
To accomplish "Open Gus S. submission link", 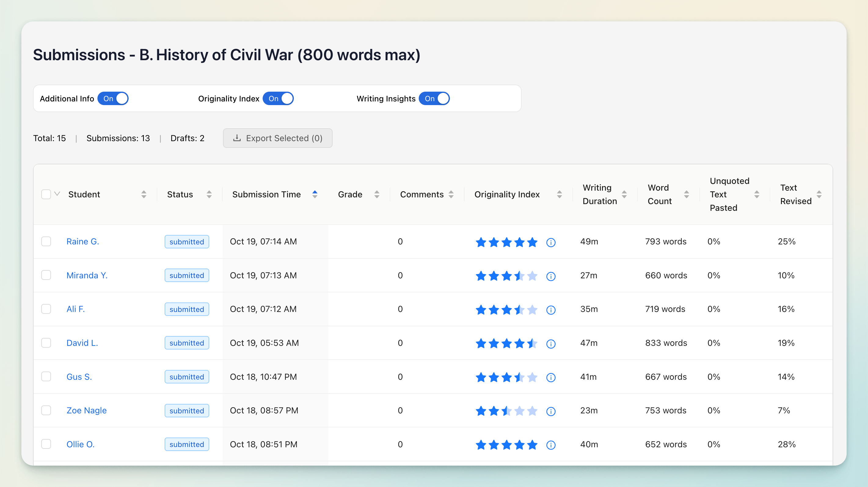I will (79, 376).
